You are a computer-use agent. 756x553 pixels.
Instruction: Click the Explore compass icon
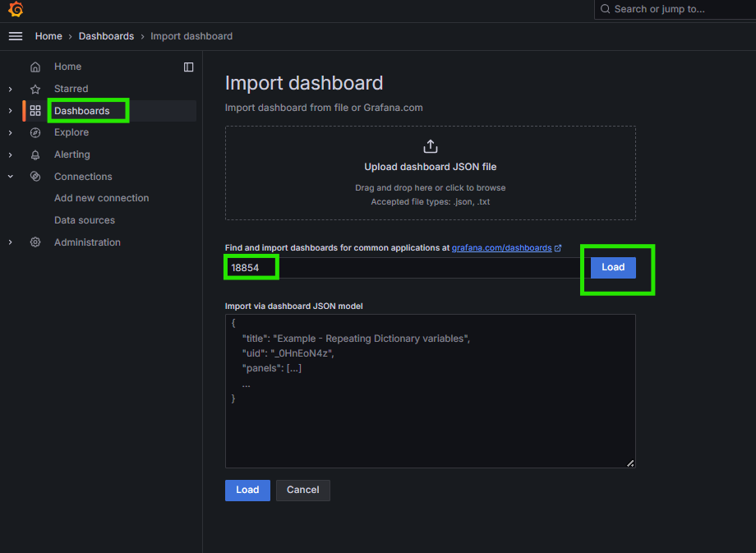35,132
